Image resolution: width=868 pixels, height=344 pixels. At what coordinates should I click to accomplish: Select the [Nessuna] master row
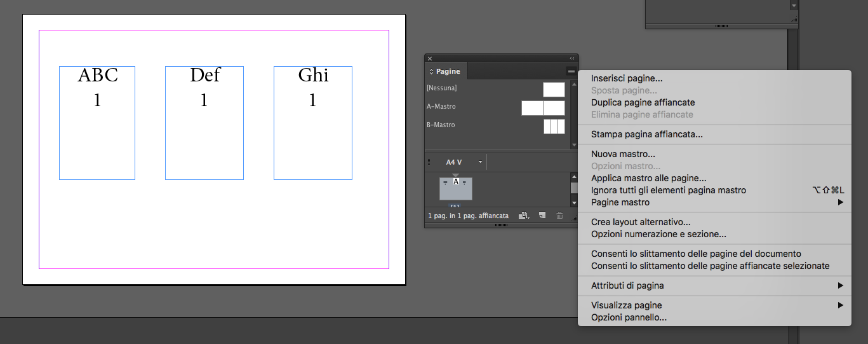[x=496, y=89]
